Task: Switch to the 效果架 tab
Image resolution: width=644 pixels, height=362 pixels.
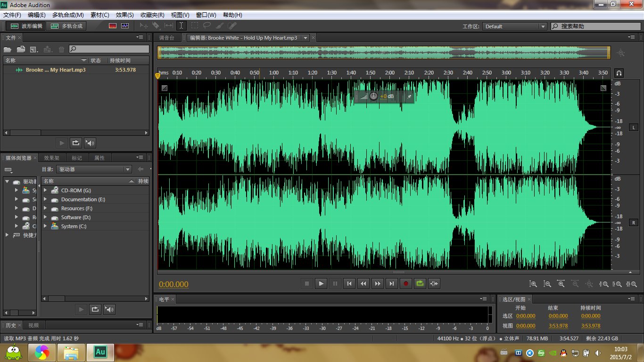Action: click(x=52, y=158)
